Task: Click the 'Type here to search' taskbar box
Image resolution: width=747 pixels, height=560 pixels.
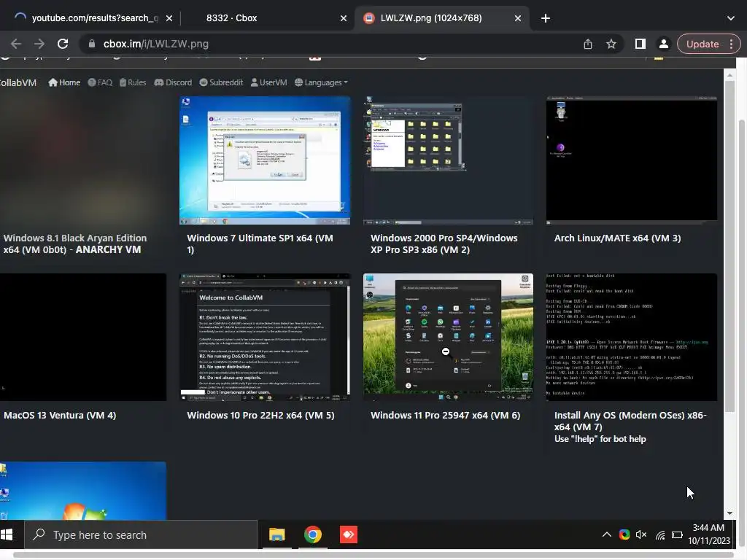Action: tap(141, 534)
